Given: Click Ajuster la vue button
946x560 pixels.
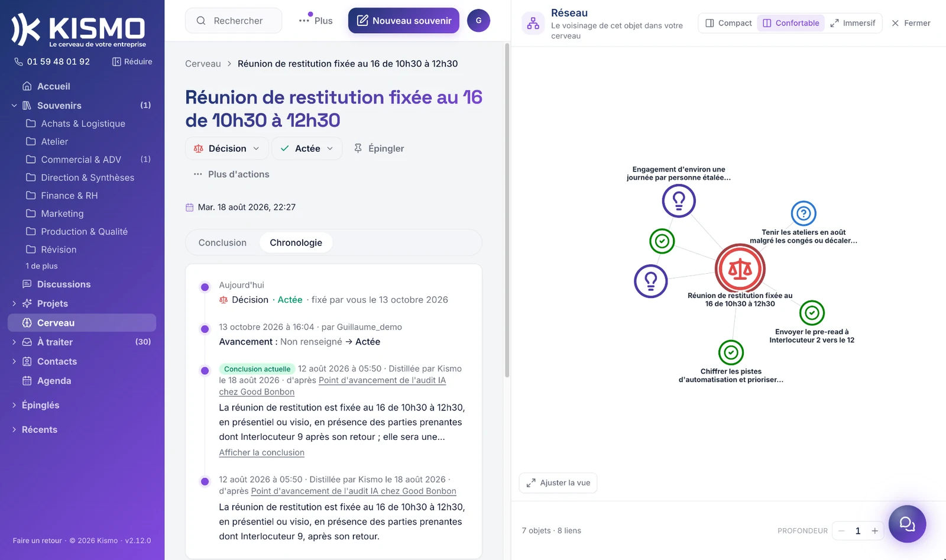Looking at the screenshot, I should 558,483.
